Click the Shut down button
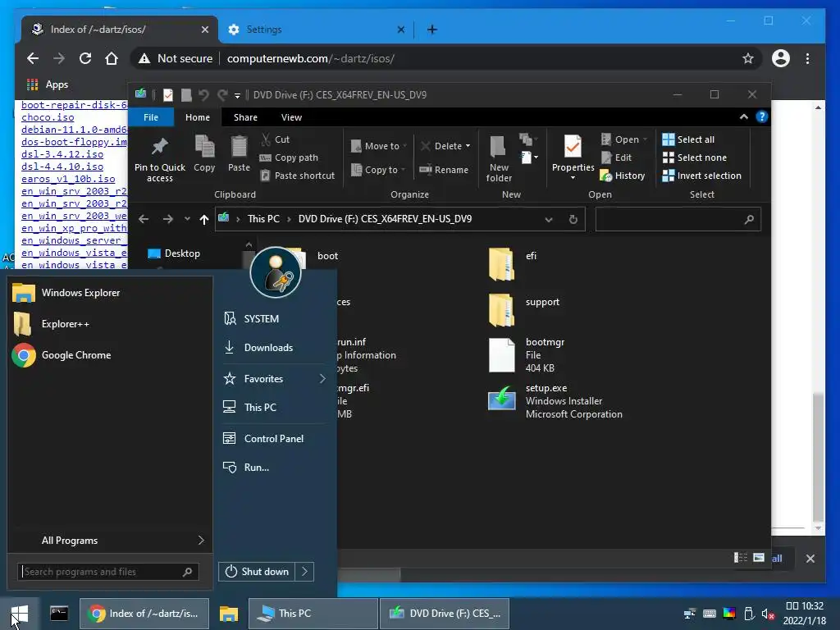The height and width of the screenshot is (630, 840). point(257,572)
